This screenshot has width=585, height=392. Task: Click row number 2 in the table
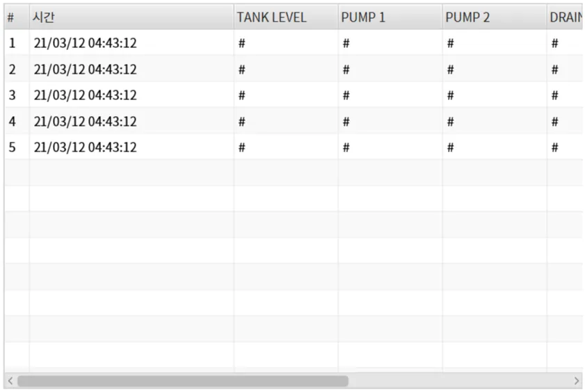[x=13, y=70]
